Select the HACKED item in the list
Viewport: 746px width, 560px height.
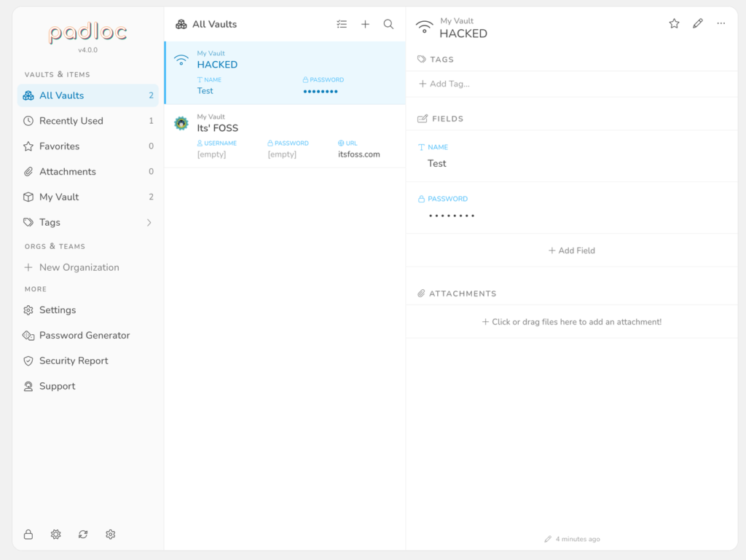(285, 73)
